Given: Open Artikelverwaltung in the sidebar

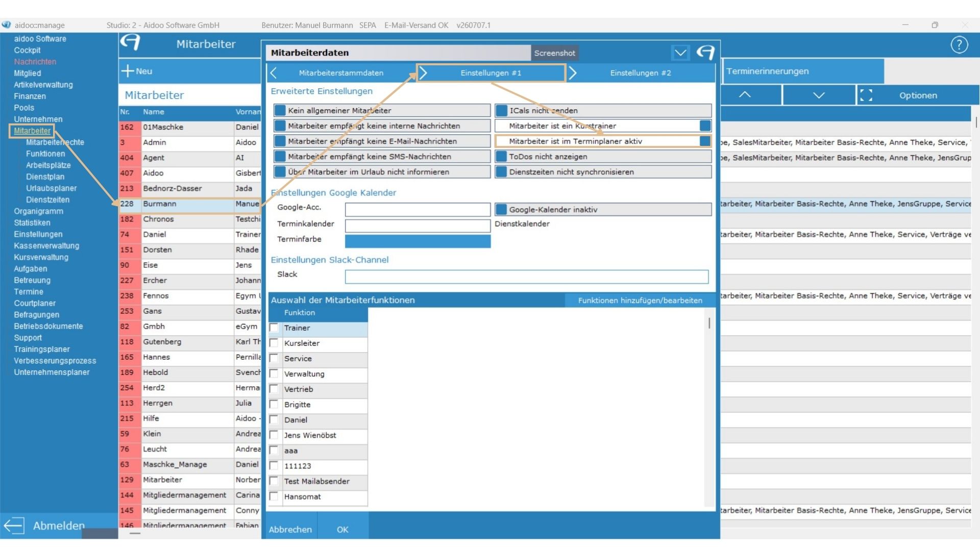Looking at the screenshot, I should 43,85.
